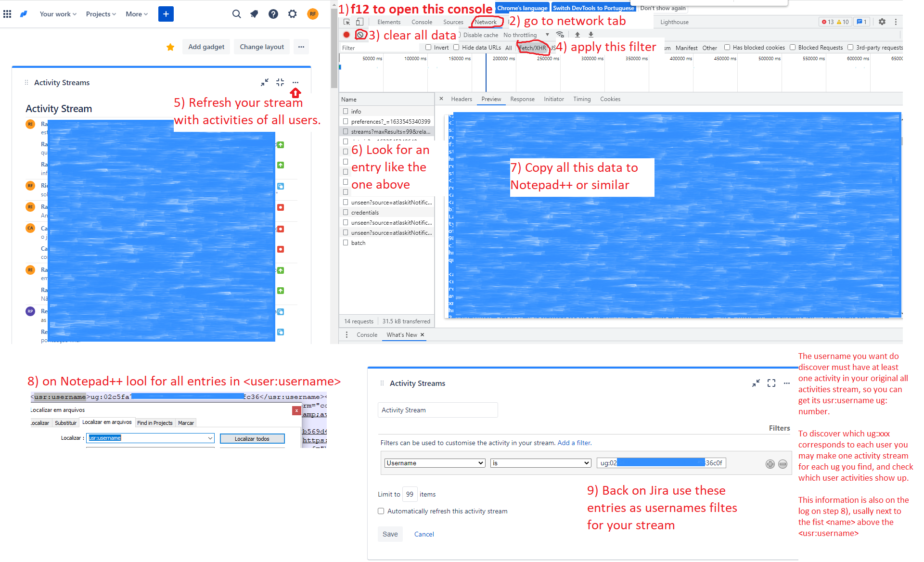
Task: Click the plus icon to add username filter
Action: (x=770, y=464)
